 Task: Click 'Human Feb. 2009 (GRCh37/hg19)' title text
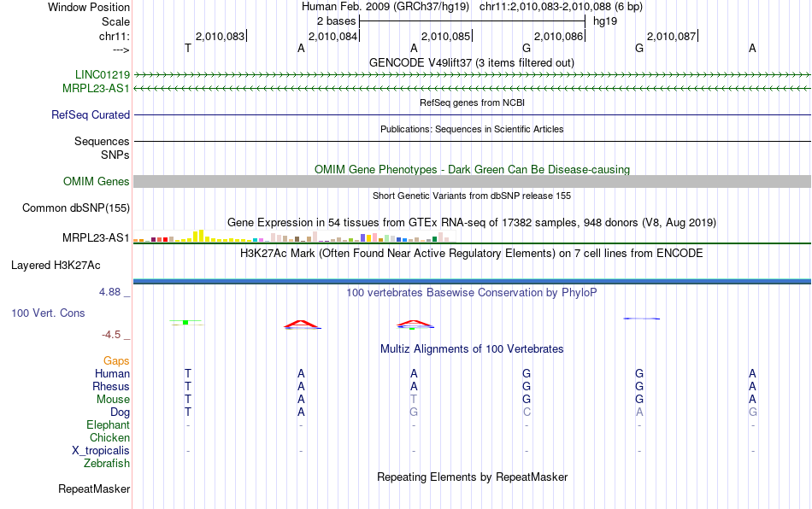pos(385,7)
